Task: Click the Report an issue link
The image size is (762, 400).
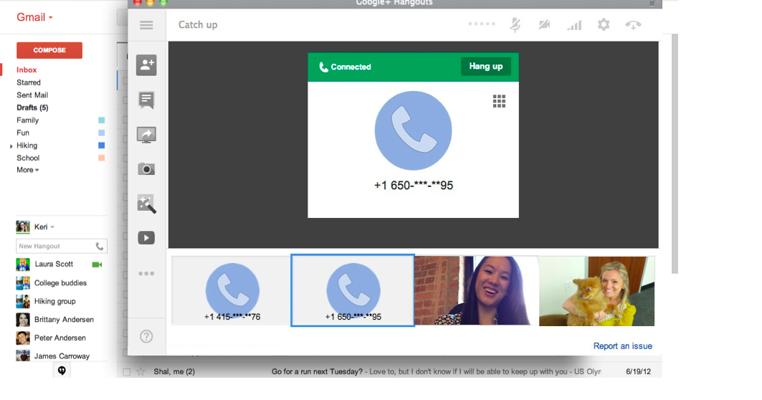Action: (623, 346)
